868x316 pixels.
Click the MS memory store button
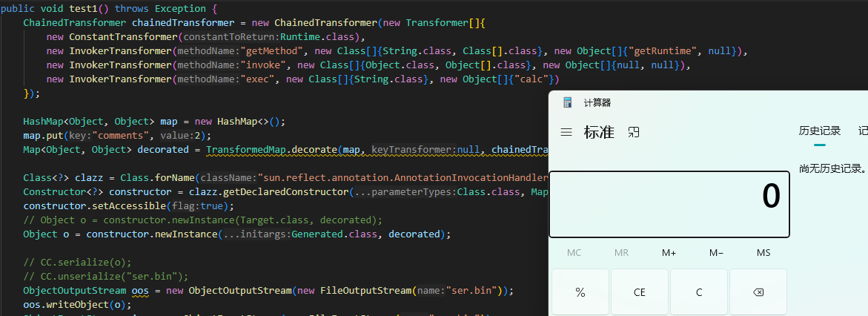tap(764, 253)
